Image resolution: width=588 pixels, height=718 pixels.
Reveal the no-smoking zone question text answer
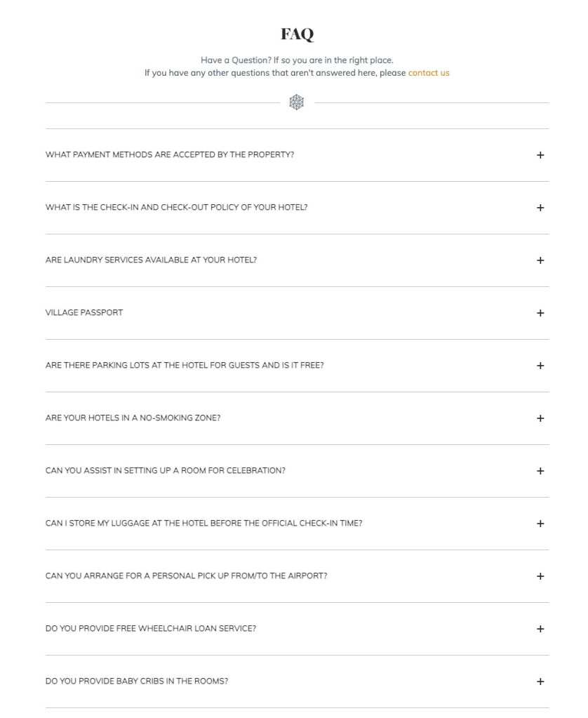[x=133, y=418]
